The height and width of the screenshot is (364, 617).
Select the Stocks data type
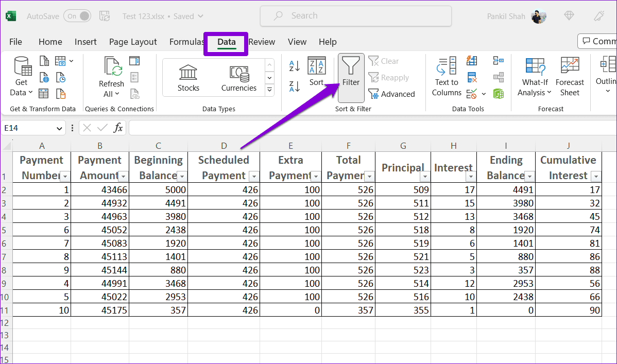click(188, 78)
